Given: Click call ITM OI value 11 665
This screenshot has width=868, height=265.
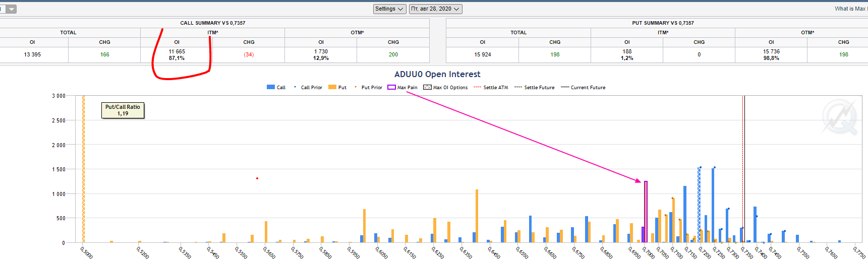Looking at the screenshot, I should coord(177,51).
